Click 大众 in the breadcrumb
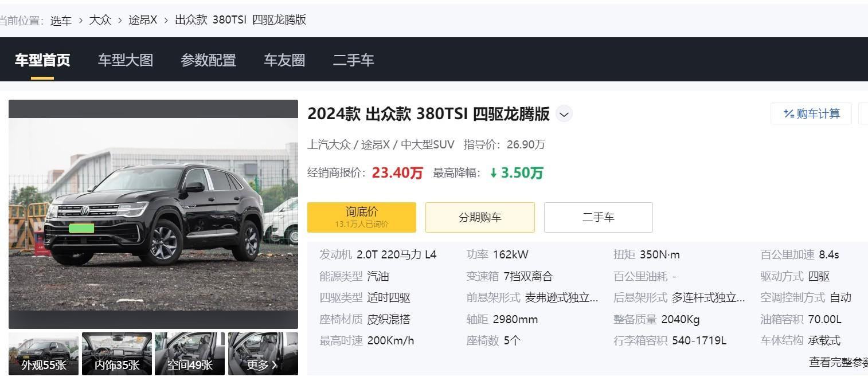 pos(100,20)
